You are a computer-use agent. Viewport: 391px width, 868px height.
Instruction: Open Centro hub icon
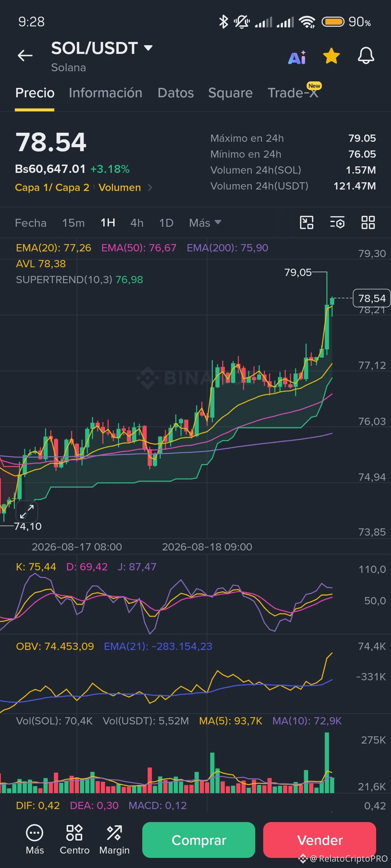75,839
